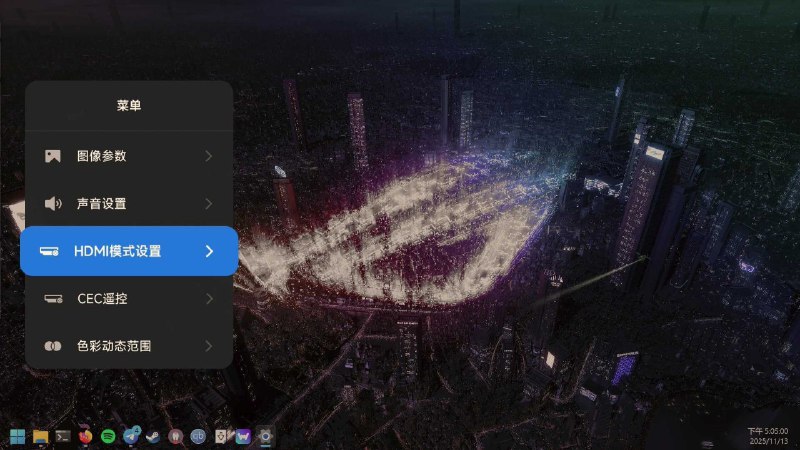
Task: Click the overlapping circles icon for 色彩动态范围
Action: point(53,346)
